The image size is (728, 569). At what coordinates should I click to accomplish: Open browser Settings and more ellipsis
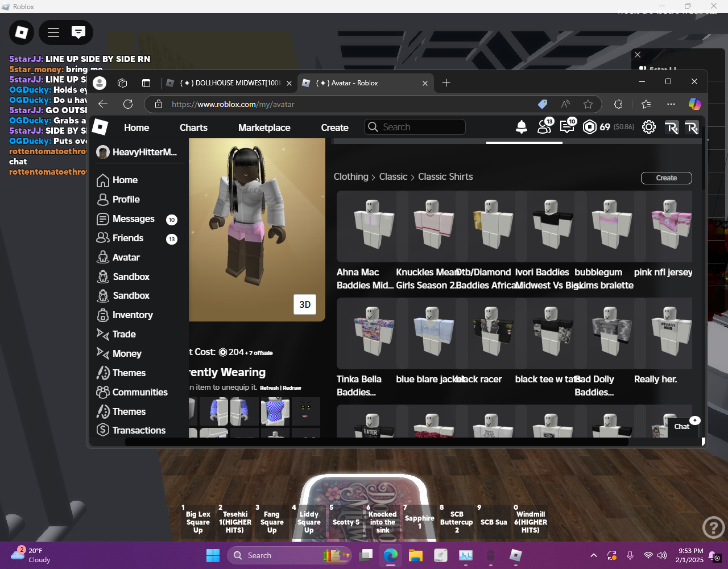tap(671, 104)
